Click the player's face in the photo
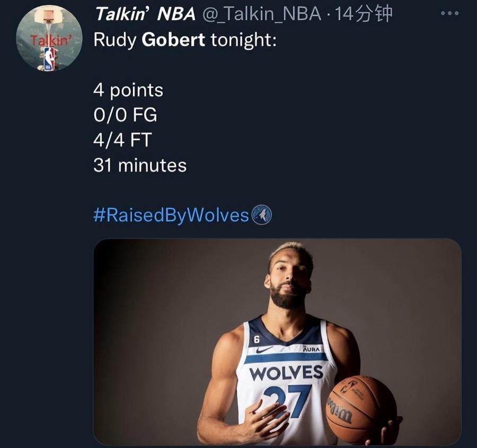The height and width of the screenshot is (448, 477). point(289,280)
